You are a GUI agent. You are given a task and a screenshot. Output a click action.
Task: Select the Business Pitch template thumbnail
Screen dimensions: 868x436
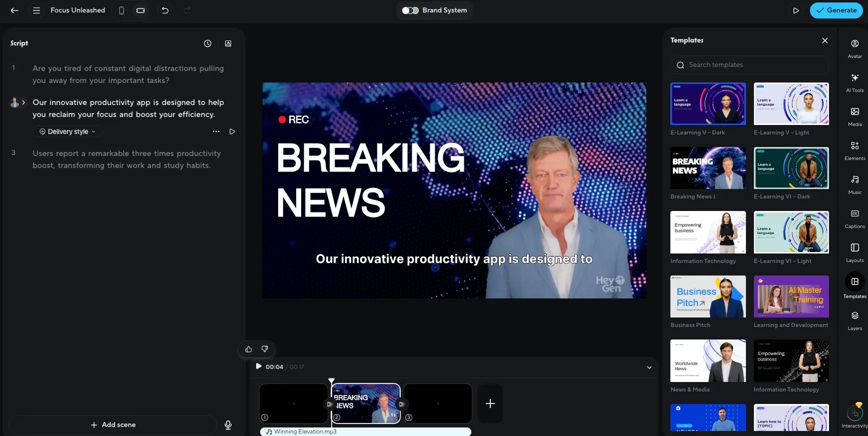click(707, 296)
